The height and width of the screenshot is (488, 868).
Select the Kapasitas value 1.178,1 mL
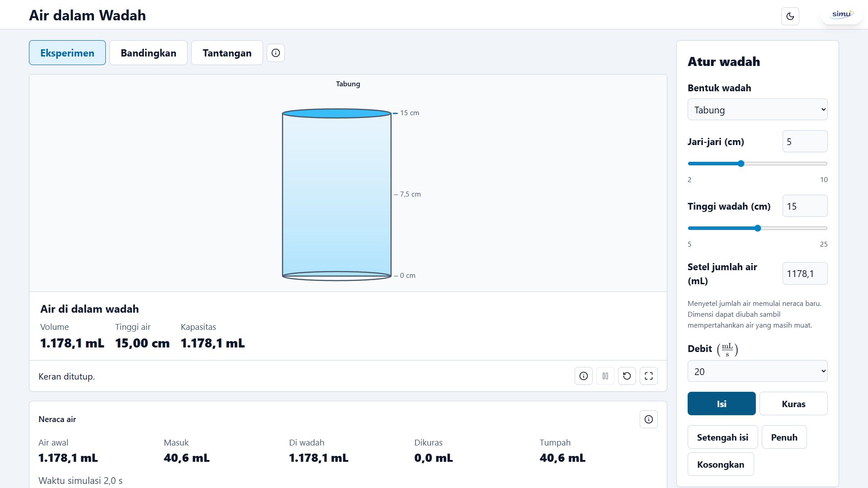pyautogui.click(x=213, y=343)
